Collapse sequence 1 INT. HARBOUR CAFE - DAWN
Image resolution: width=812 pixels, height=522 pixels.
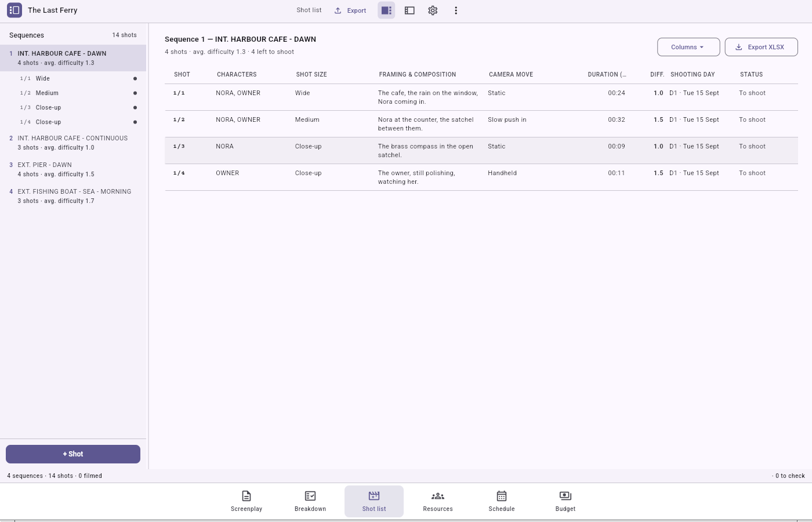73,58
